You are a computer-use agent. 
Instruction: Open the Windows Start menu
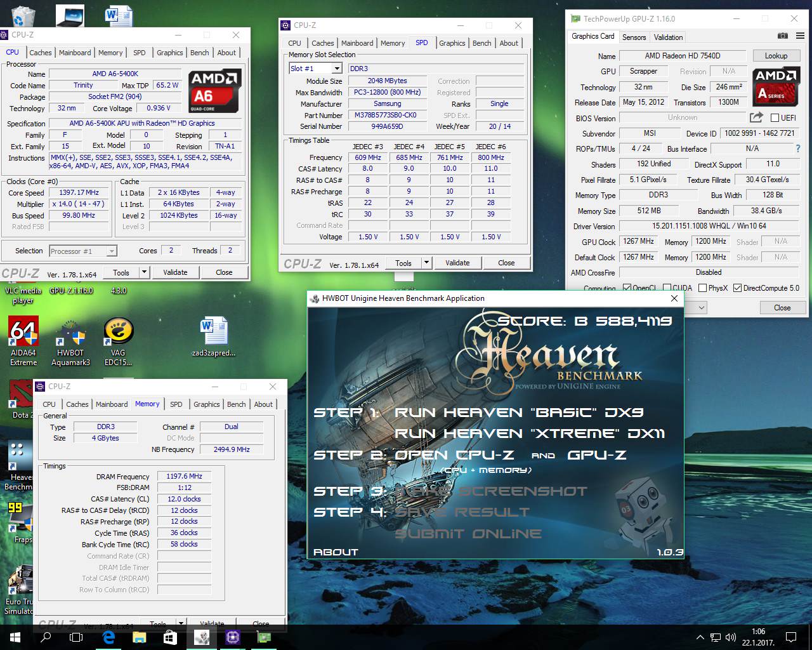[x=15, y=637]
